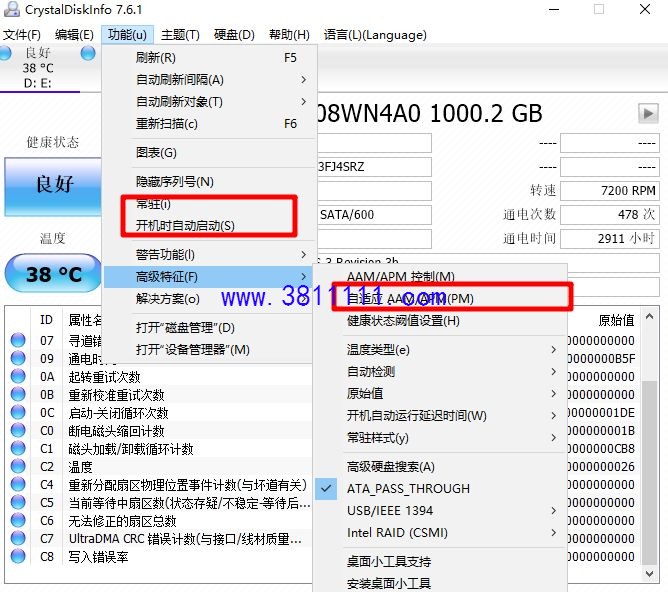Click status icon of row C5
This screenshot has height=592, width=668.
[x=18, y=502]
